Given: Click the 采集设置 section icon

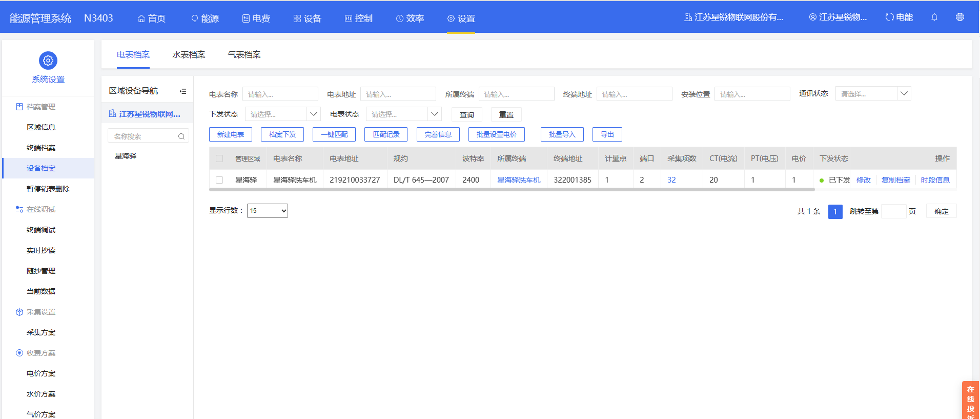Looking at the screenshot, I should [19, 312].
